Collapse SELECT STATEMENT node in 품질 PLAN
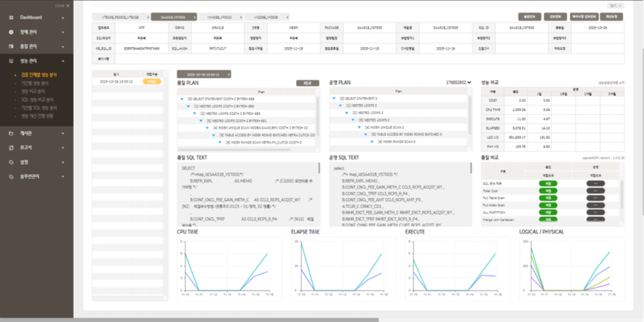Viewport: 644px width, 322px height. pos(182,99)
